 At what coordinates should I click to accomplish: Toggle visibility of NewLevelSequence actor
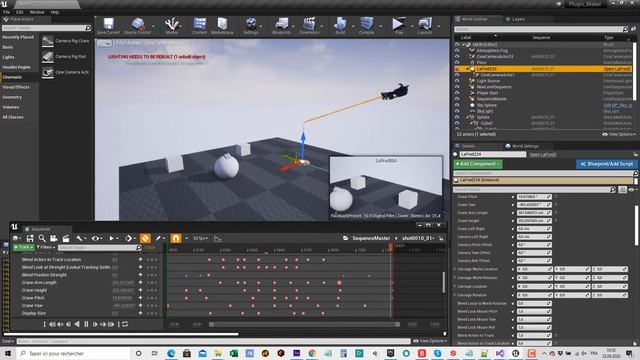click(x=457, y=87)
